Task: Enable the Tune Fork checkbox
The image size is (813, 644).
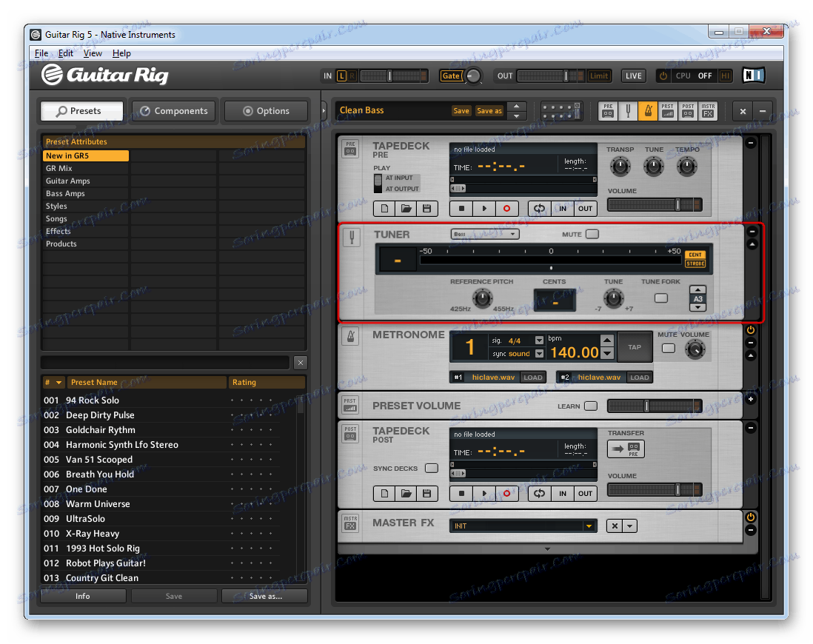Action: [x=660, y=298]
